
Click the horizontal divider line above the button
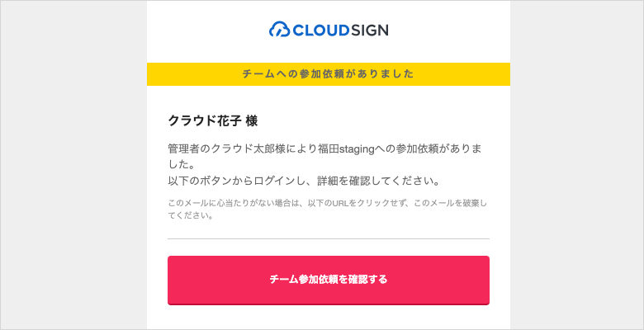(x=329, y=238)
